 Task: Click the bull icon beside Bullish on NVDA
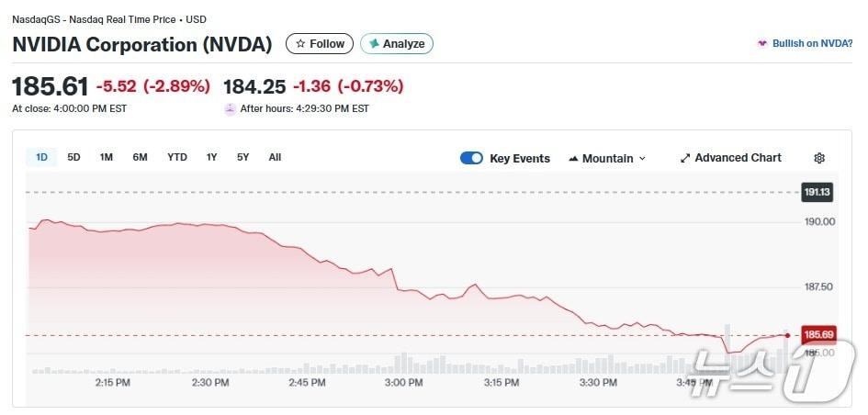coord(761,43)
